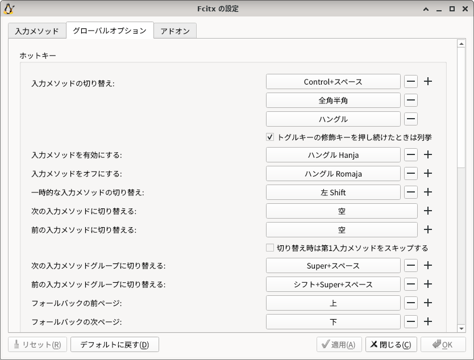
Task: Click the 下 hotkey button
Action: click(333, 322)
